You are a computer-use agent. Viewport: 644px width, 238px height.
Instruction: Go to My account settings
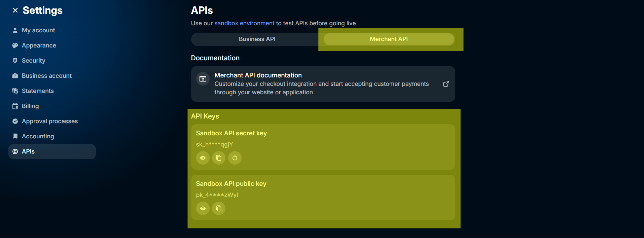[x=38, y=30]
